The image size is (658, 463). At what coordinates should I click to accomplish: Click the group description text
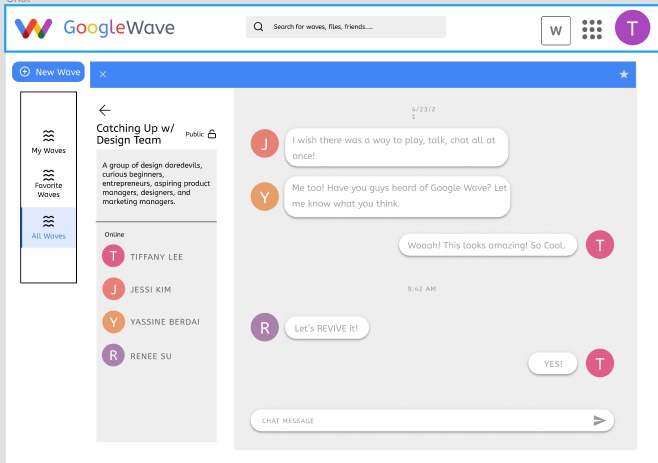click(x=156, y=183)
